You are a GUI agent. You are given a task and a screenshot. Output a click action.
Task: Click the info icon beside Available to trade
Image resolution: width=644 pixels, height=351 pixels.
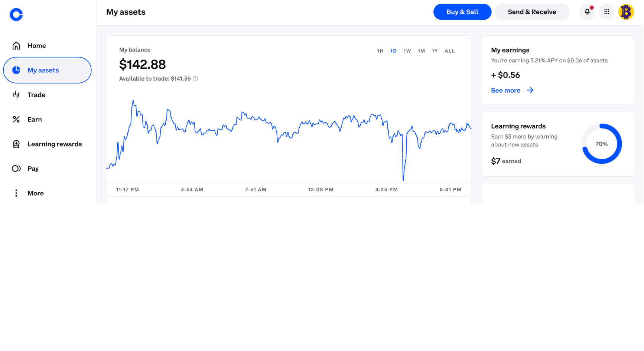point(195,79)
